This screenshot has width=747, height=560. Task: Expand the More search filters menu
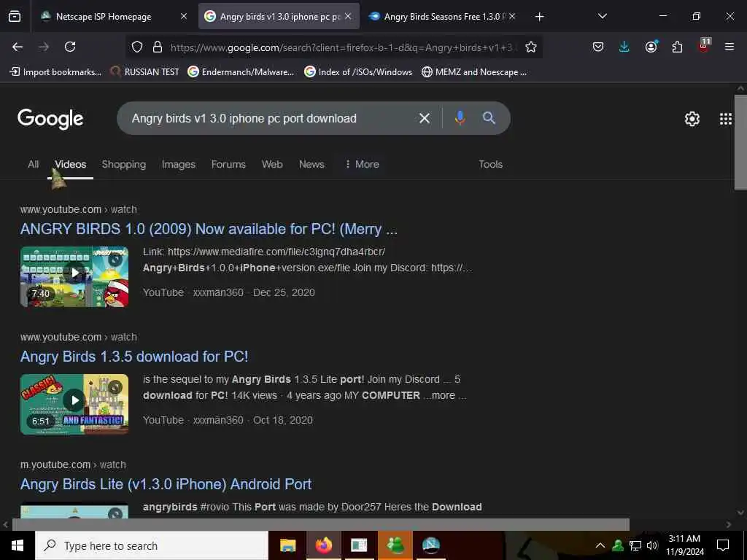pyautogui.click(x=362, y=164)
